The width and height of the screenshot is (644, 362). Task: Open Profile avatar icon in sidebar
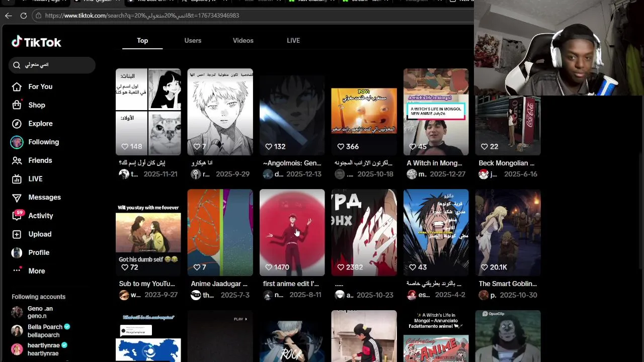[x=17, y=252]
